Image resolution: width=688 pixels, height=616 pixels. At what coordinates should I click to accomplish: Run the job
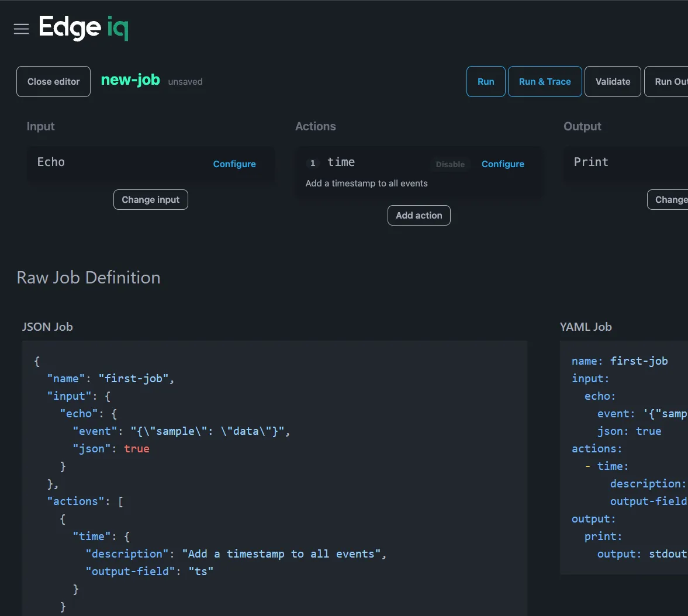(x=486, y=82)
